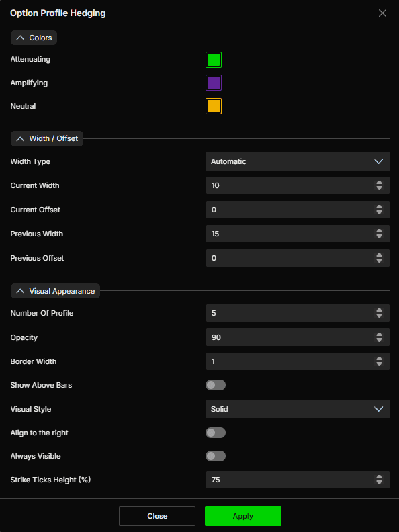The height and width of the screenshot is (532, 399).
Task: Click the Previous Width input field
Action: coord(298,234)
